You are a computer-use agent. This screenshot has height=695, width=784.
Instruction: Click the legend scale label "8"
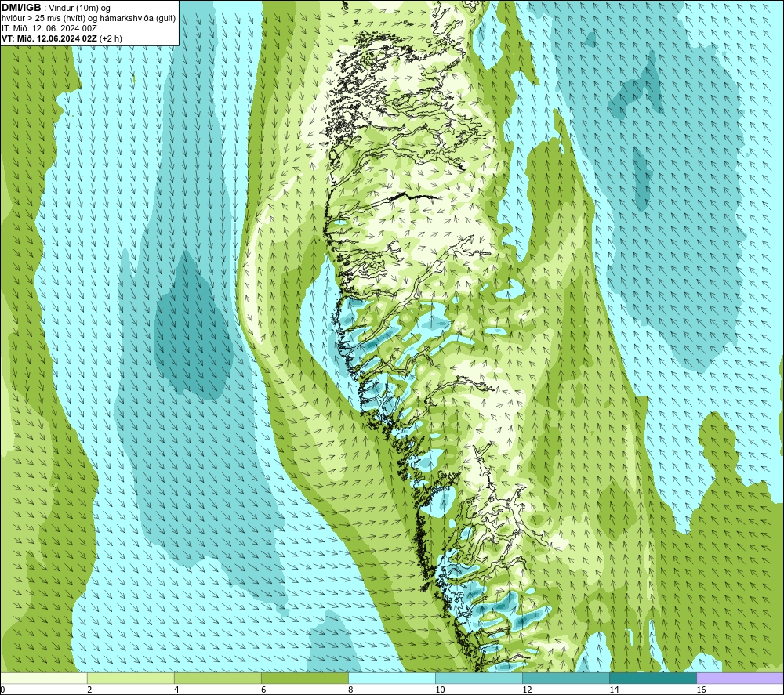pyautogui.click(x=350, y=690)
